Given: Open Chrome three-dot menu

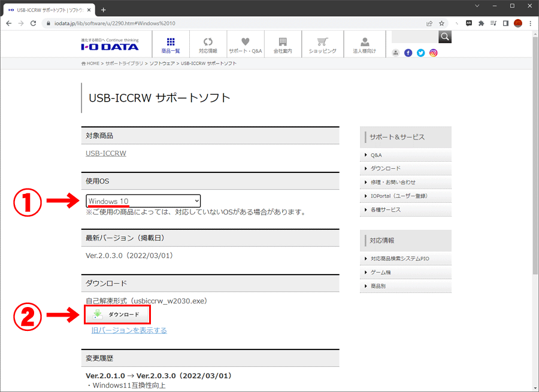Looking at the screenshot, I should click(x=531, y=23).
